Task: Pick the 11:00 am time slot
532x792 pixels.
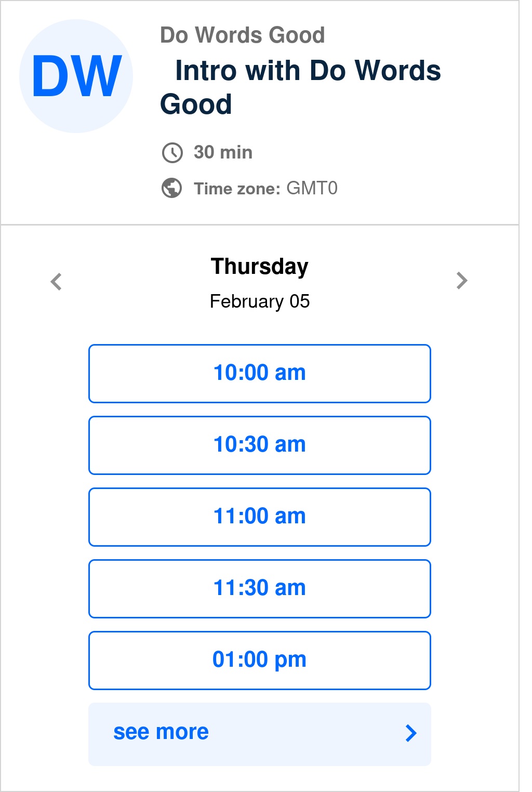Action: coord(260,517)
